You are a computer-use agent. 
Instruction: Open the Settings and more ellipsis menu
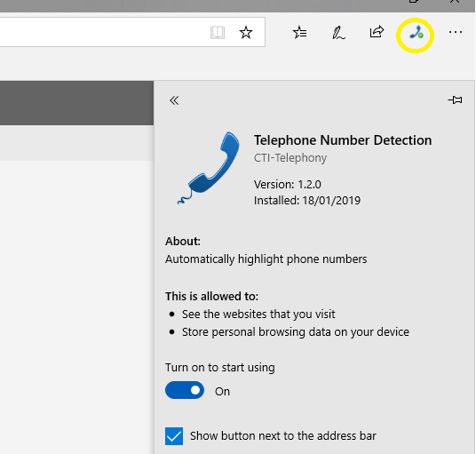coord(456,32)
